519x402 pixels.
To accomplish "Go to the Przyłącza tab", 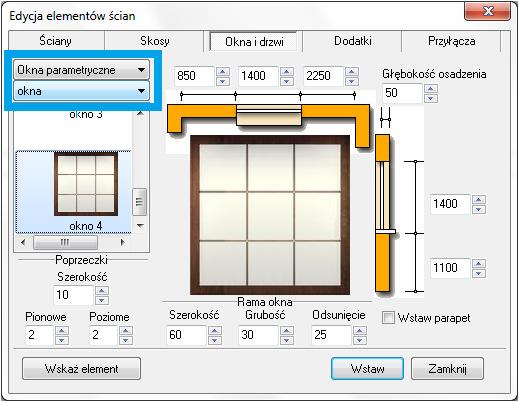I will (451, 41).
